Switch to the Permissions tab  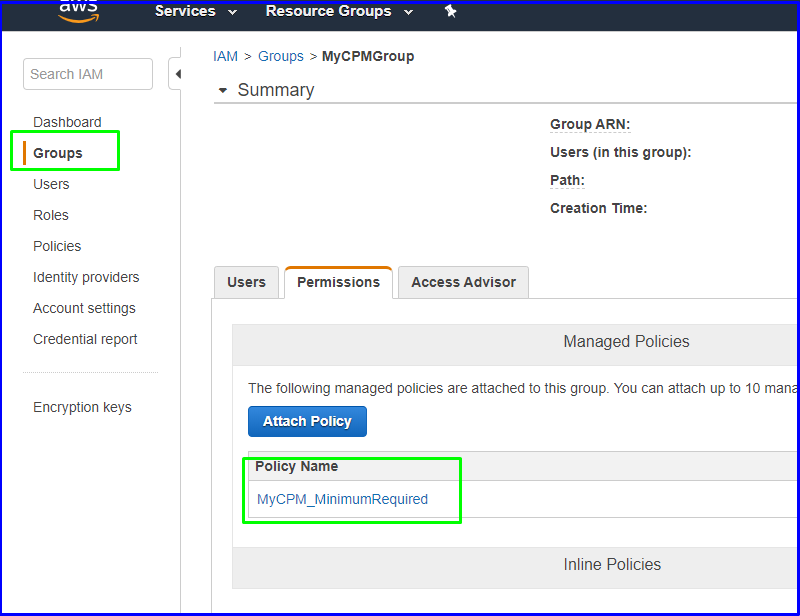pos(339,282)
